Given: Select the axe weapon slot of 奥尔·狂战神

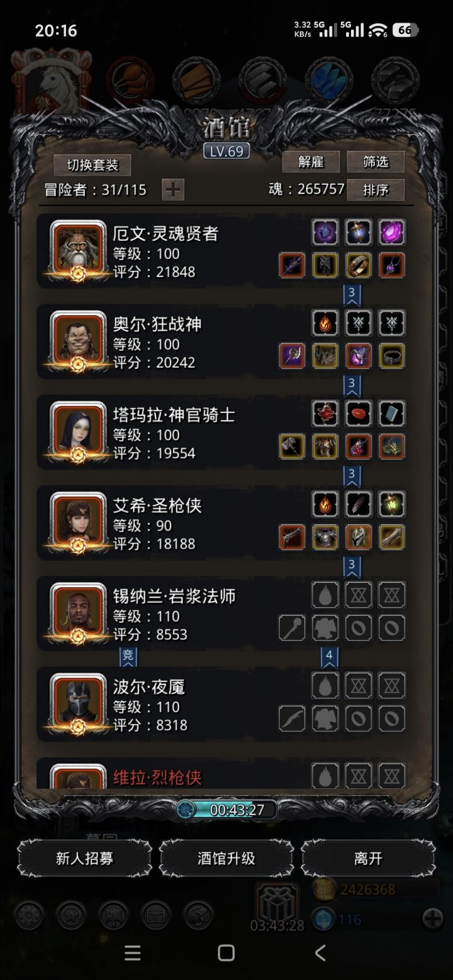Looking at the screenshot, I should pyautogui.click(x=292, y=356).
